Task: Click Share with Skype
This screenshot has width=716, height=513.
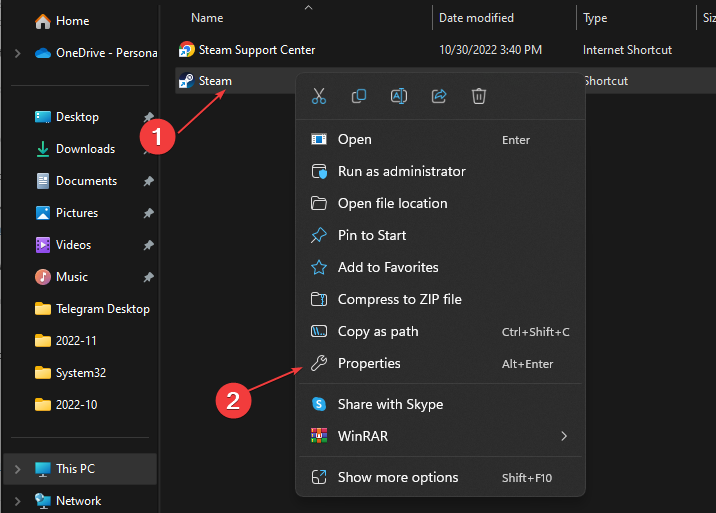Action: click(x=441, y=404)
